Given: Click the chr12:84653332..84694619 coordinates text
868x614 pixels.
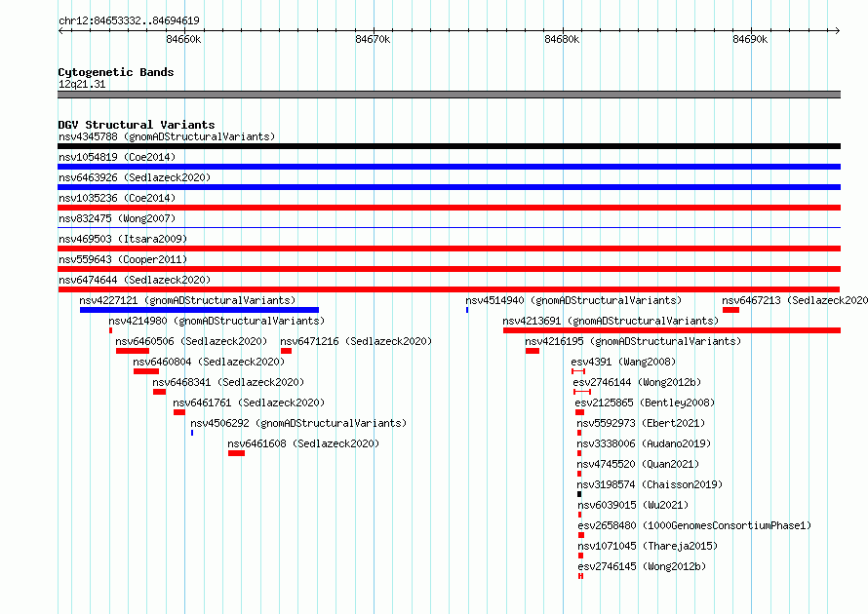Looking at the screenshot, I should 129,20.
